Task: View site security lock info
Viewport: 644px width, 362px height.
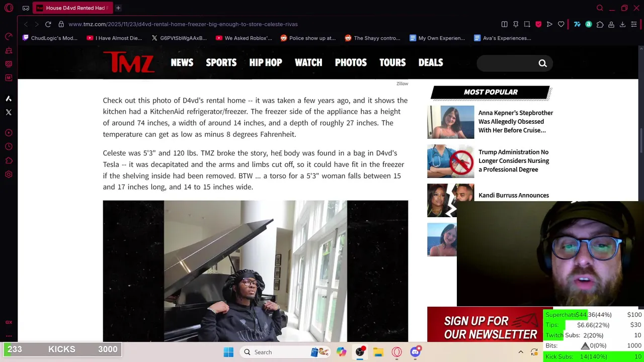Action: [61, 24]
